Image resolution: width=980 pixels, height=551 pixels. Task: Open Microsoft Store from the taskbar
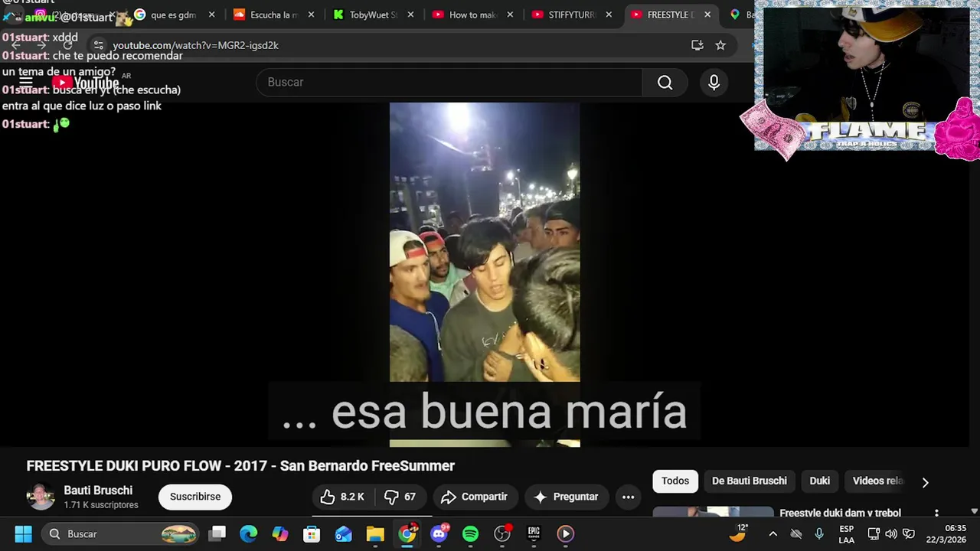pyautogui.click(x=312, y=533)
